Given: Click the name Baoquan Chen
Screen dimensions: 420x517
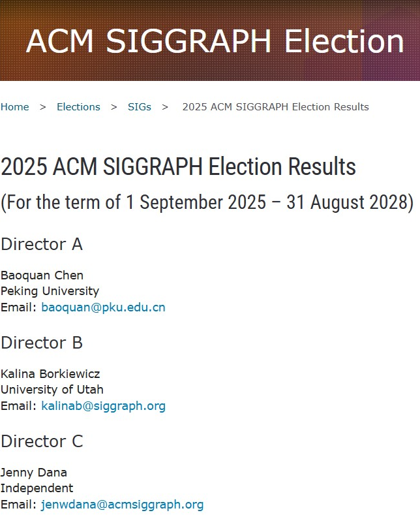Looking at the screenshot, I should tap(42, 275).
